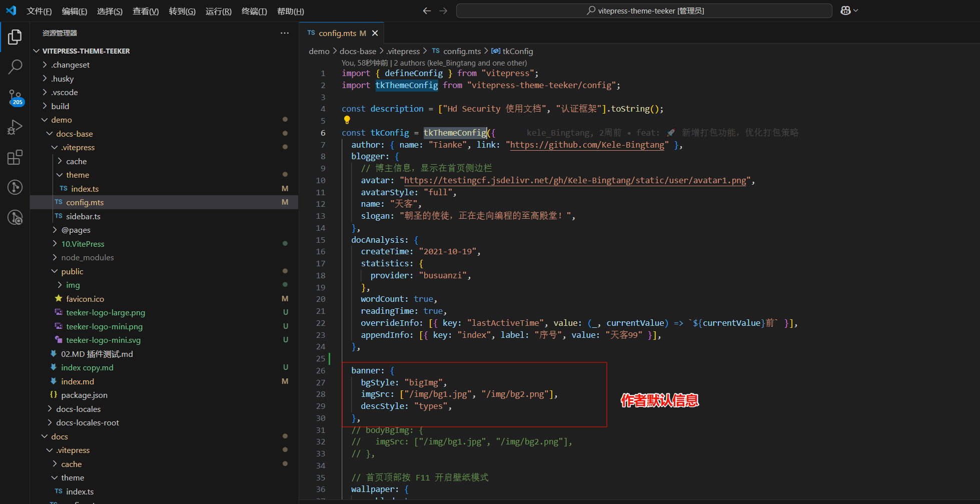Open 编辑(E) menu
980x504 pixels.
75,11
